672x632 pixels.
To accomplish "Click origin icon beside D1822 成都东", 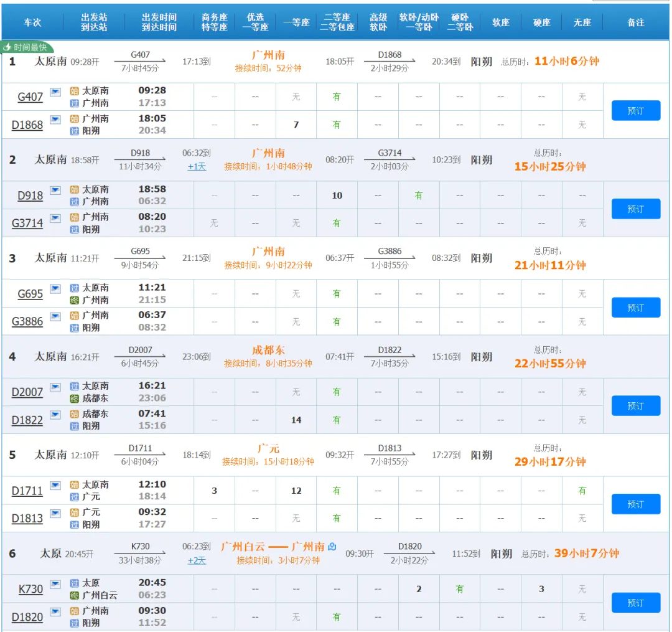I will [74, 414].
